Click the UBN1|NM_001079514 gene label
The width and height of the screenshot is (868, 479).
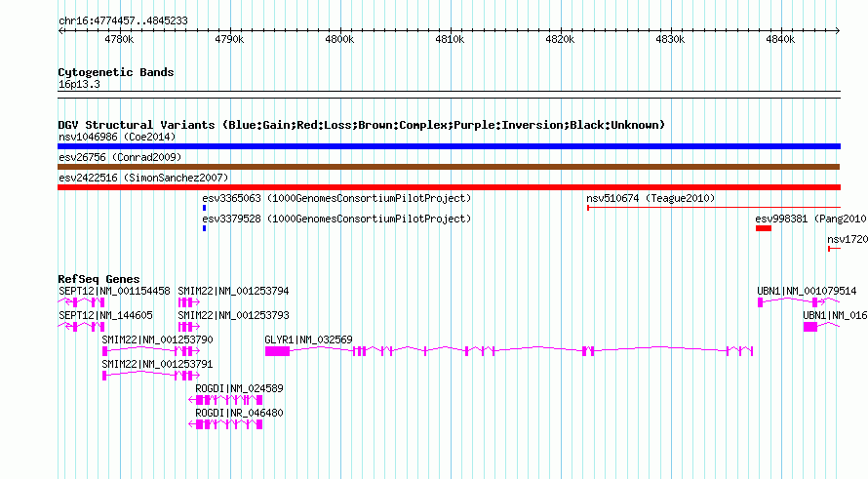(807, 291)
